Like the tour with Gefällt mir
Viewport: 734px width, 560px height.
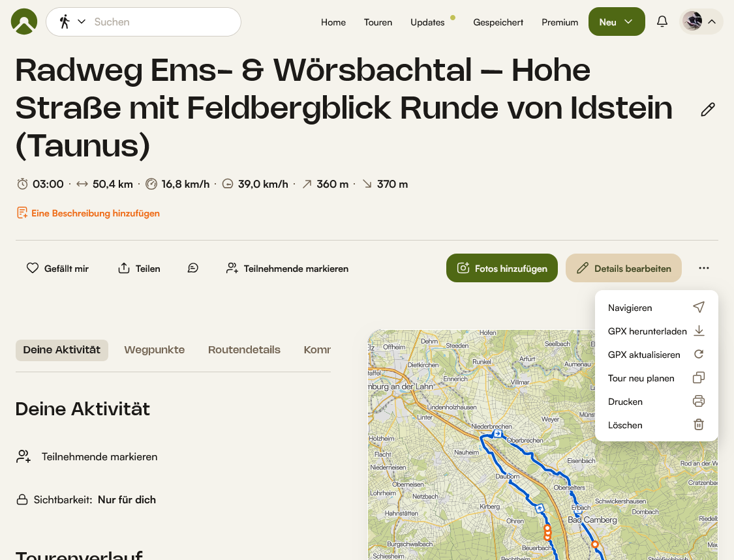pos(57,269)
